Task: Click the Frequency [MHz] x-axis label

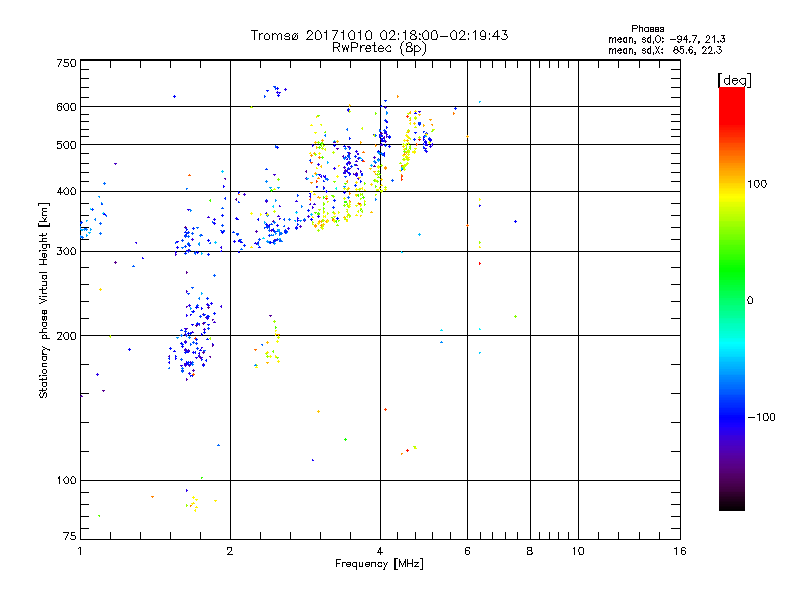Action: [379, 565]
